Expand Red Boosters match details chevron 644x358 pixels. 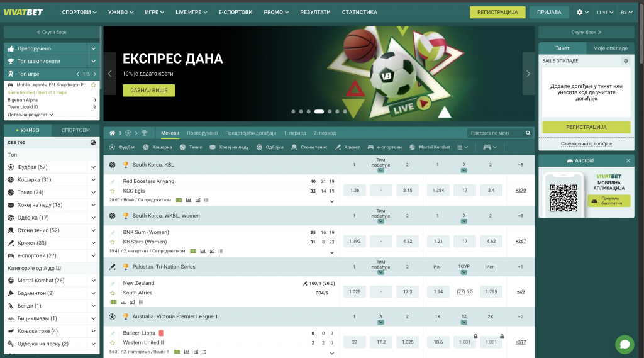332,201
